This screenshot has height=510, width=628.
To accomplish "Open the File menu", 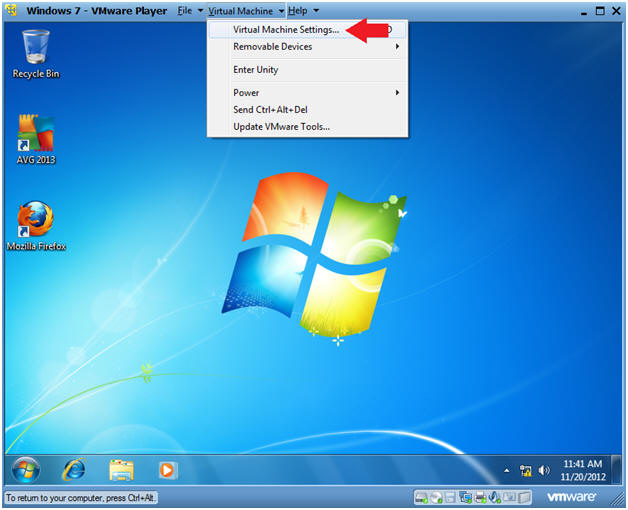I will 190,11.
